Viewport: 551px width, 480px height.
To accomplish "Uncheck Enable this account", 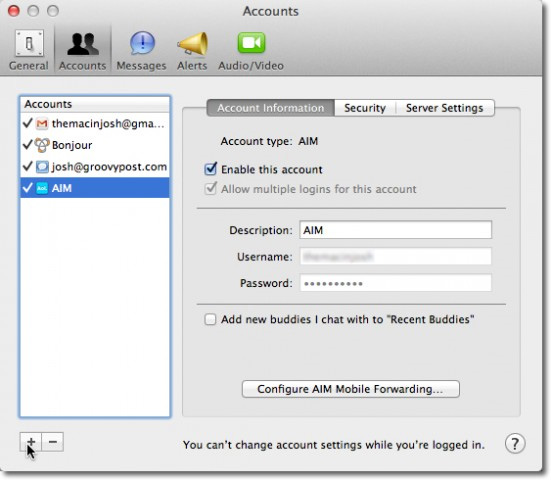I will (x=210, y=169).
